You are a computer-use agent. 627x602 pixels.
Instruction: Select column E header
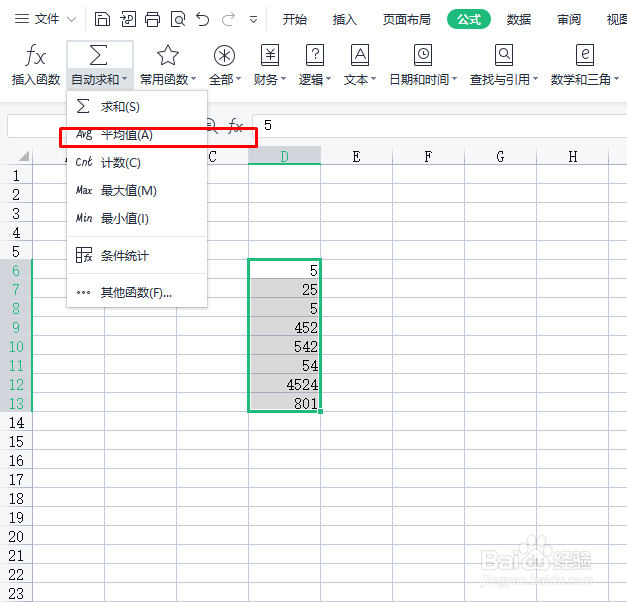click(x=356, y=156)
